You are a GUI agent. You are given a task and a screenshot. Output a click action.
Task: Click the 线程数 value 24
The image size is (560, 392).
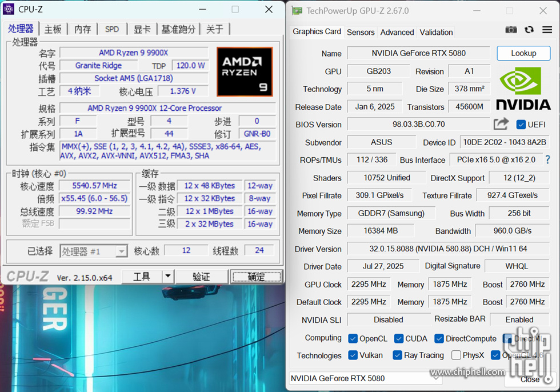(259, 251)
